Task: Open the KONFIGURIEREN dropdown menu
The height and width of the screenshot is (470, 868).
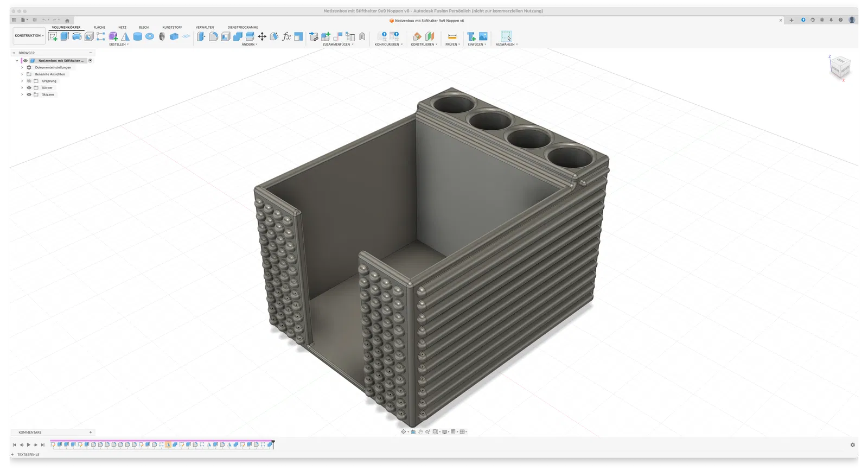Action: (x=388, y=45)
